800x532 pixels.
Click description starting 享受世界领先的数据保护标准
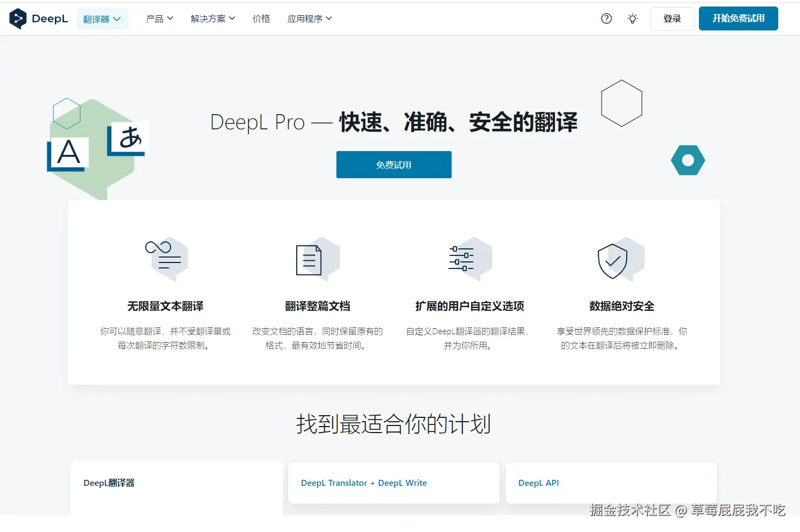click(622, 338)
